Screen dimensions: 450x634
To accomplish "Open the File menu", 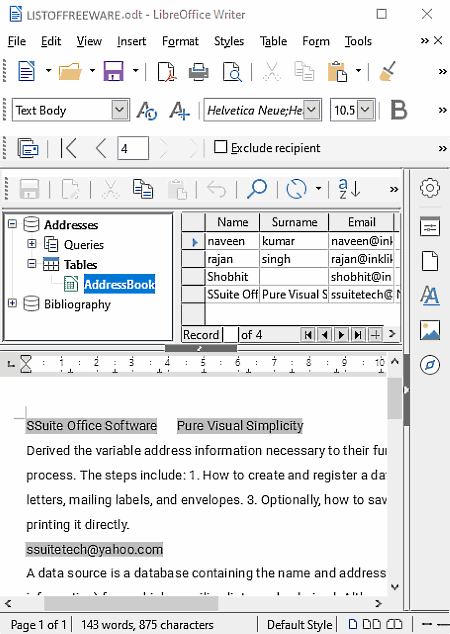I will (17, 41).
